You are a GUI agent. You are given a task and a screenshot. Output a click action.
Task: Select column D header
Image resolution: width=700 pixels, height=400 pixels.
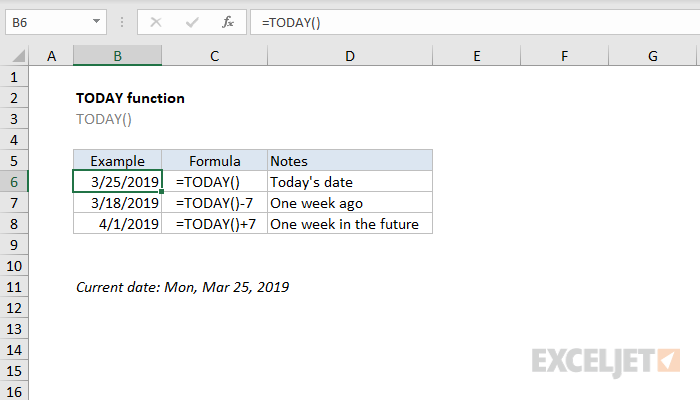pyautogui.click(x=349, y=56)
